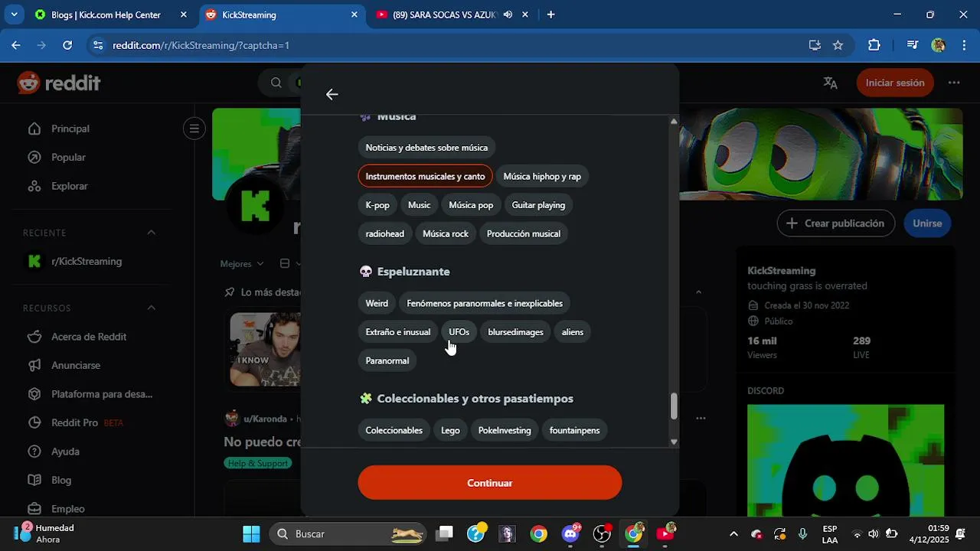Show hidden system tray icons

pos(733,534)
